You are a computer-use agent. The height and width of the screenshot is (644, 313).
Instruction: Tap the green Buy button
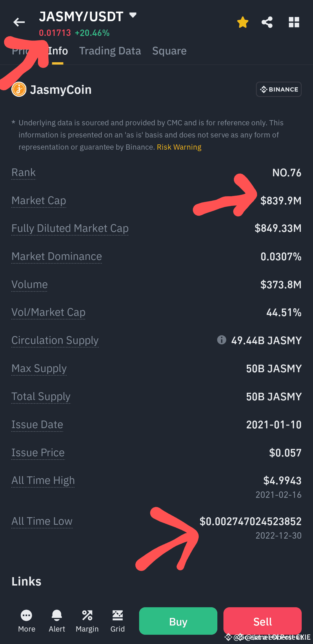click(x=178, y=621)
